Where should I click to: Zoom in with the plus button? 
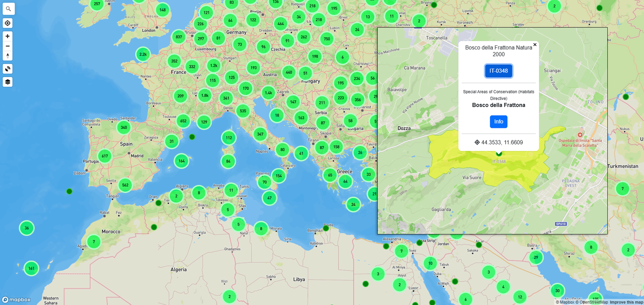pyautogui.click(x=8, y=36)
